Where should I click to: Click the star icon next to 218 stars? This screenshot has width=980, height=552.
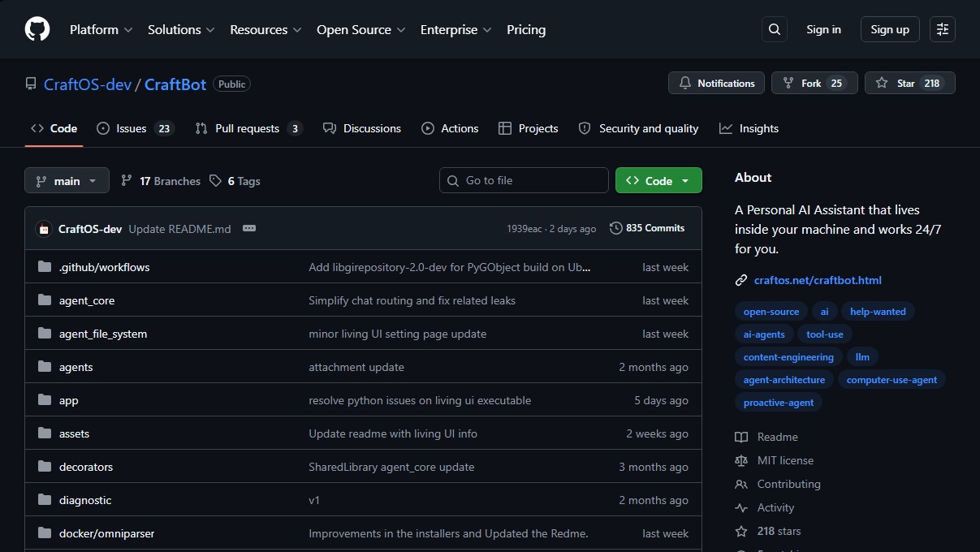tap(741, 531)
